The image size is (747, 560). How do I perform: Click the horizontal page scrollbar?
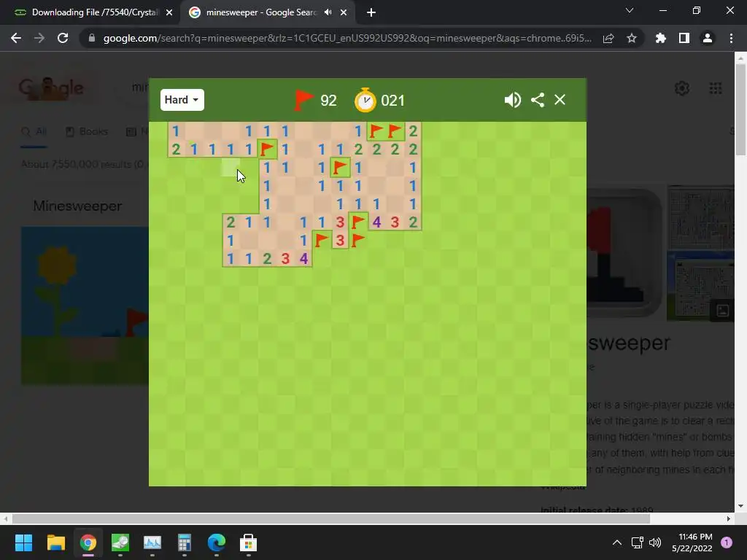(331, 518)
